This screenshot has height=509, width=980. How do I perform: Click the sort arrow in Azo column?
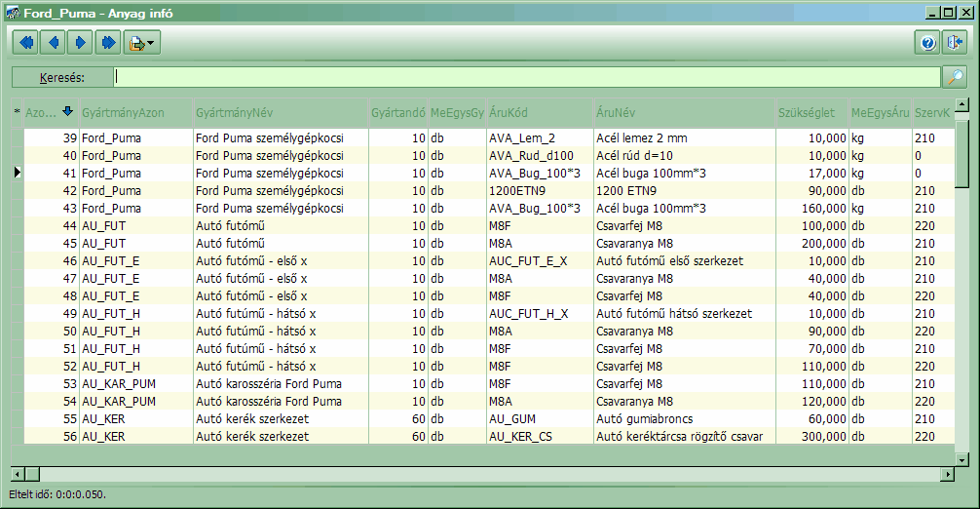click(68, 111)
